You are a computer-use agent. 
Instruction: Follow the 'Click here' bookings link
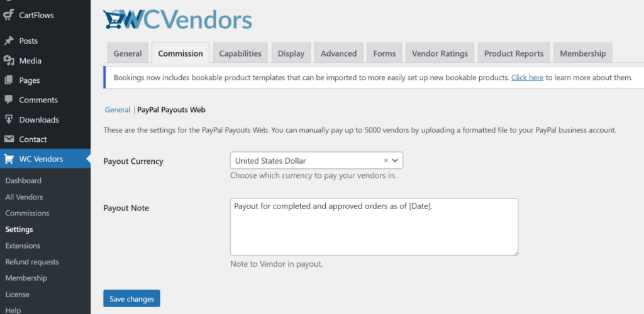(527, 77)
